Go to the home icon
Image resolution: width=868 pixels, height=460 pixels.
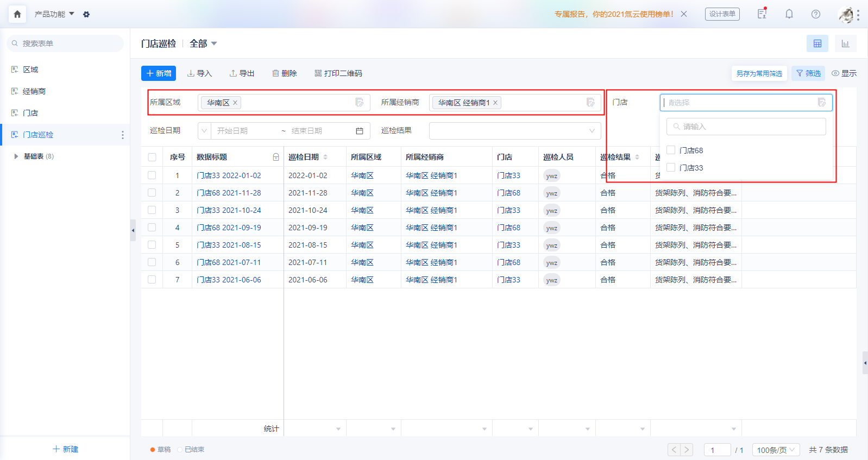pos(17,14)
